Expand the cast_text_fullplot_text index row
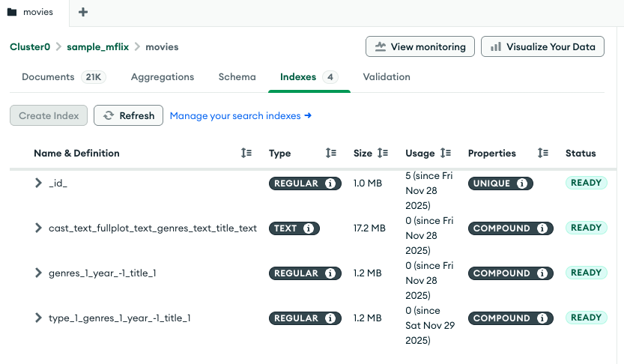Screen dimensions: 624x364 [x=38, y=228]
